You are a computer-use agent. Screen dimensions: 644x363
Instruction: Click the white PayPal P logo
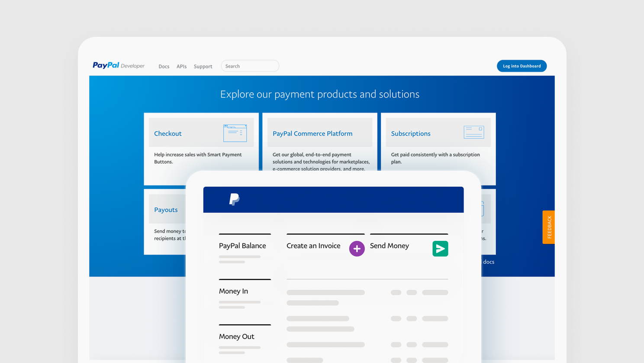[x=234, y=199]
